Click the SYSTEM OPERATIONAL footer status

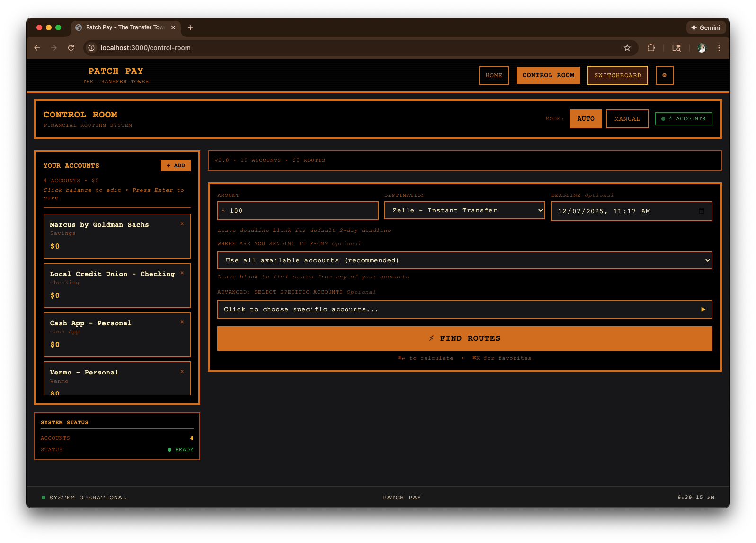pyautogui.click(x=84, y=498)
